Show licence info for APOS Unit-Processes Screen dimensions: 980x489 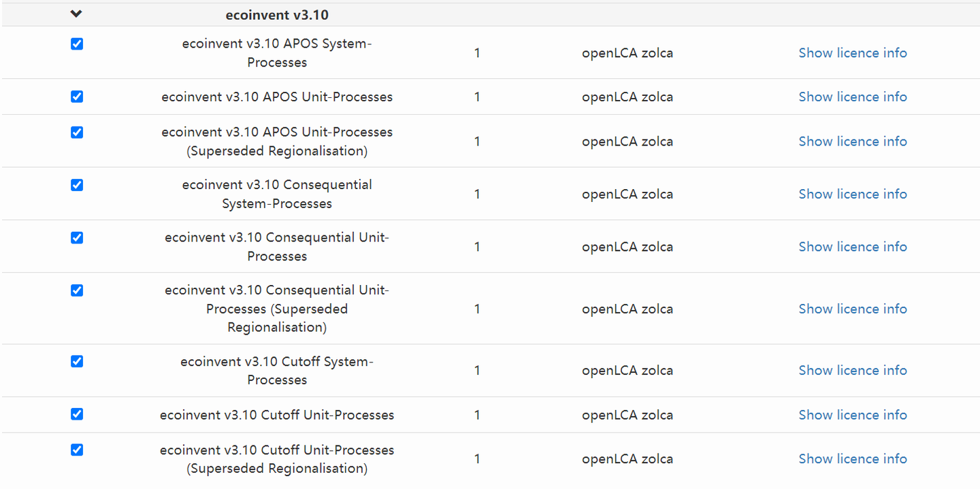point(852,97)
